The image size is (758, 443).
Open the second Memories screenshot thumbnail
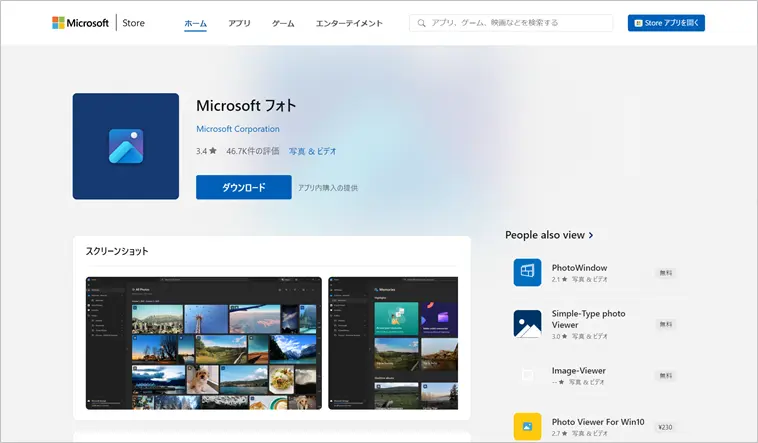tap(393, 342)
